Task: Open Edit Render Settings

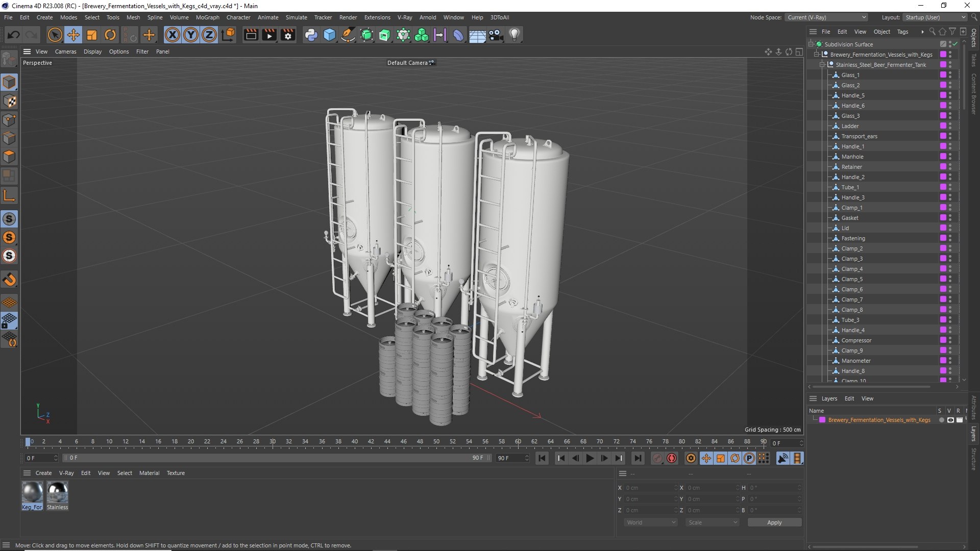Action: [288, 35]
